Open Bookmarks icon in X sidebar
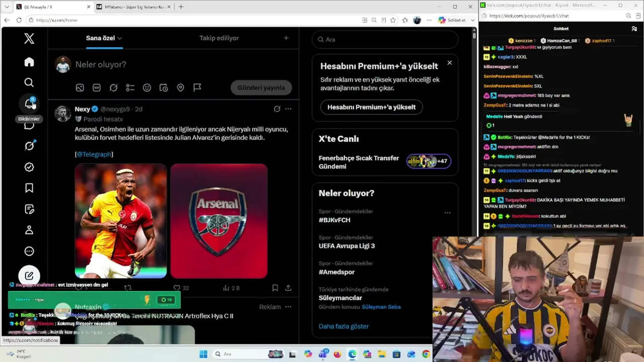 pyautogui.click(x=29, y=188)
